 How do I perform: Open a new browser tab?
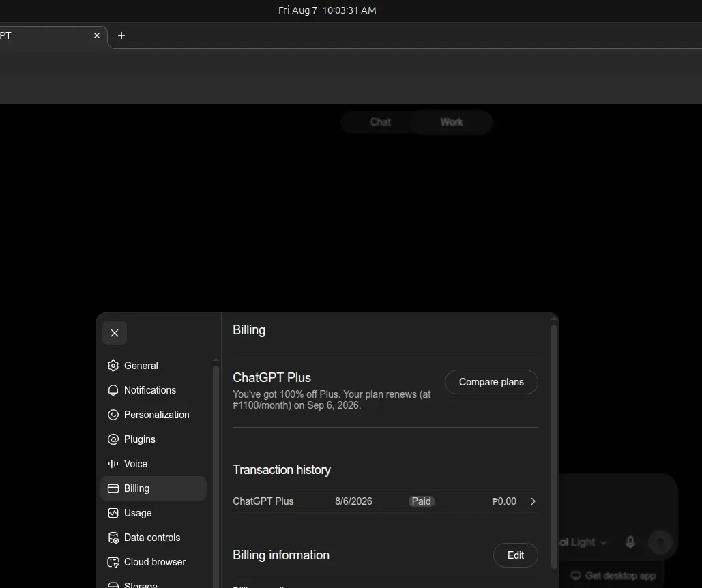coord(121,35)
